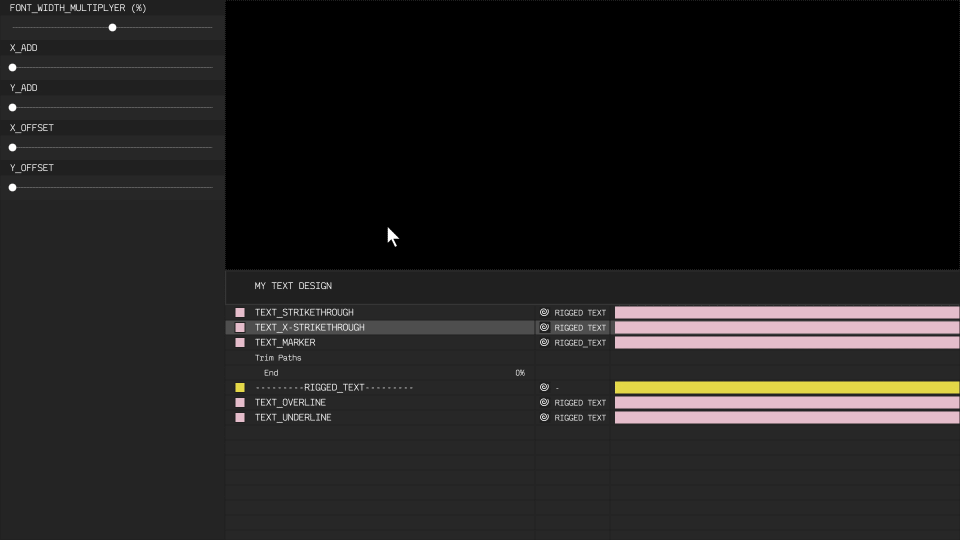Click the MY TEXT DESIGN composition tab
The width and height of the screenshot is (960, 540).
click(293, 286)
